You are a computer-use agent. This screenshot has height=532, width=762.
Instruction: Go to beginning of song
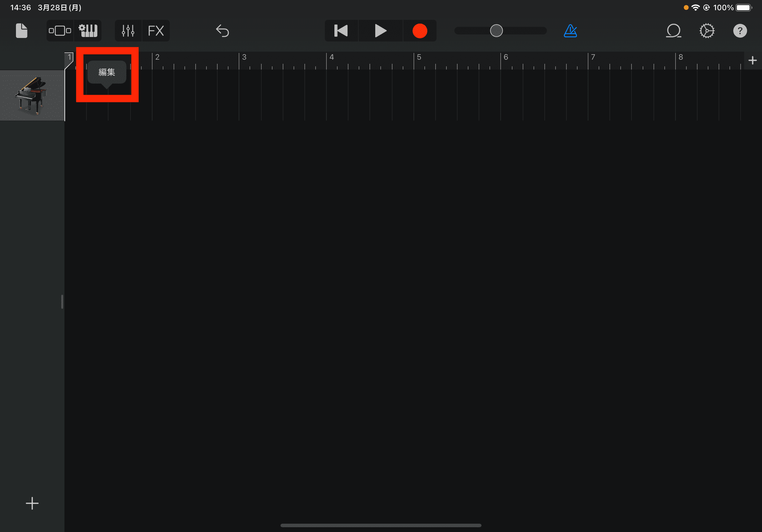pyautogui.click(x=341, y=31)
